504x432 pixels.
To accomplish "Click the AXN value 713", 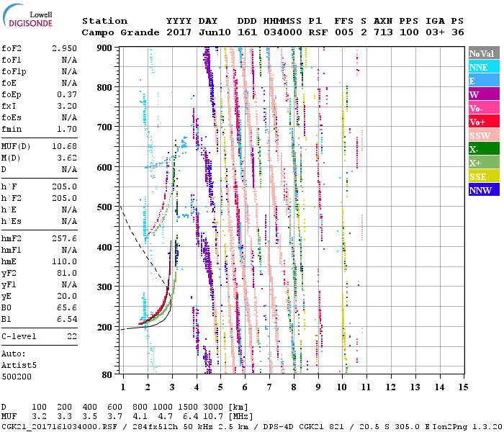I will (x=383, y=32).
